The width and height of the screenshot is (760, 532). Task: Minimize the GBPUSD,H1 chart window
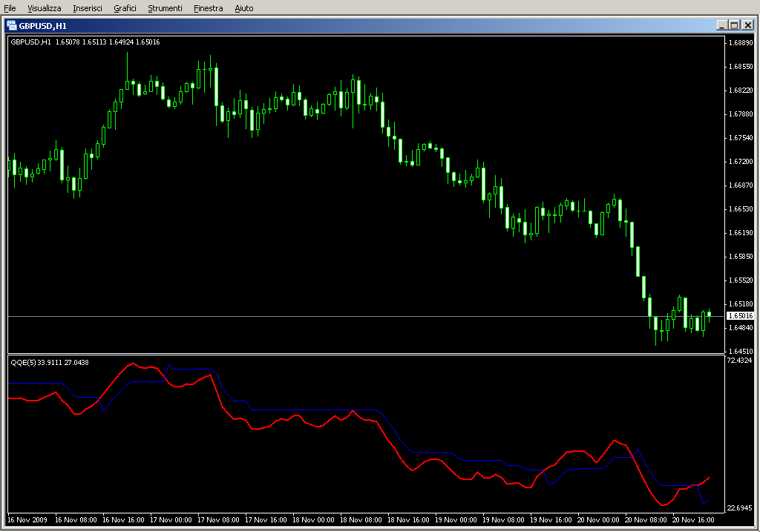click(x=721, y=25)
